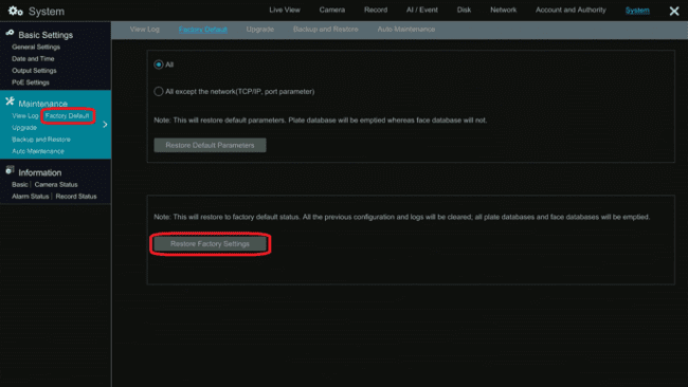Select the All restore option
688x387 pixels.
[158, 64]
